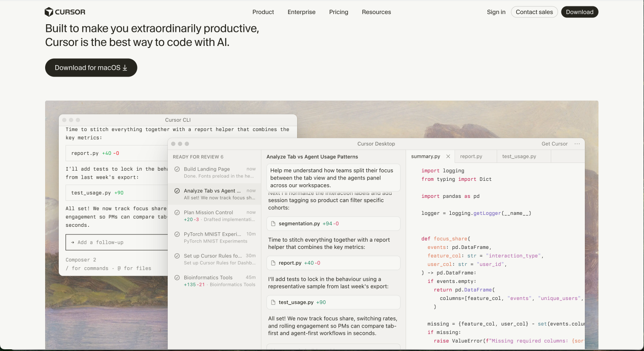This screenshot has width=644, height=351.
Task: Open the test_usage.py +90 card in Cursor Desktop
Action: click(333, 302)
